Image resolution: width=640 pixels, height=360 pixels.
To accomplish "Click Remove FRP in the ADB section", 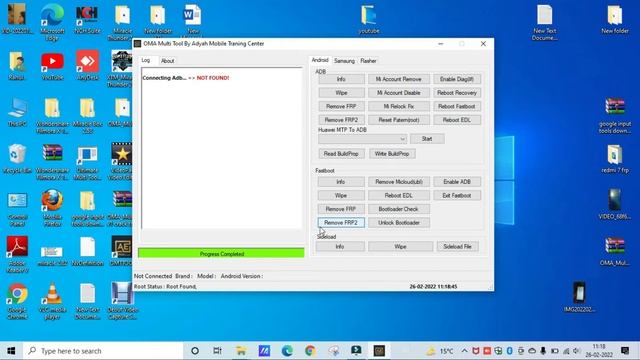I will 341,106.
